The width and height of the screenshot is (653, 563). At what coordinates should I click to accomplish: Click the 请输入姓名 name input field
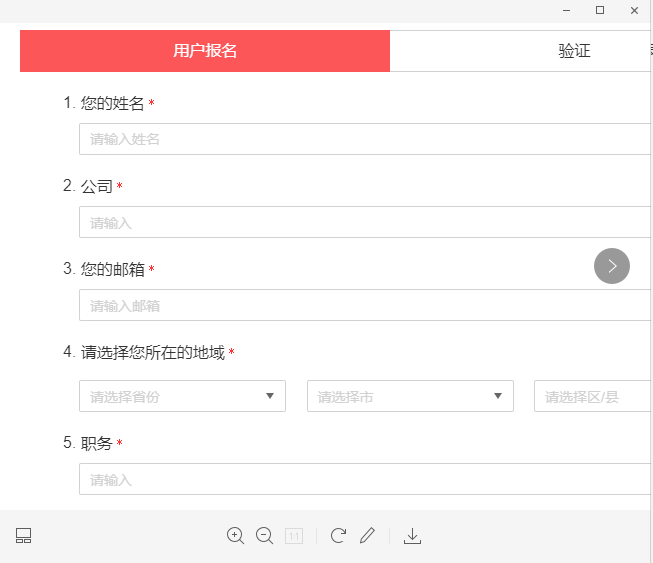(x=365, y=139)
